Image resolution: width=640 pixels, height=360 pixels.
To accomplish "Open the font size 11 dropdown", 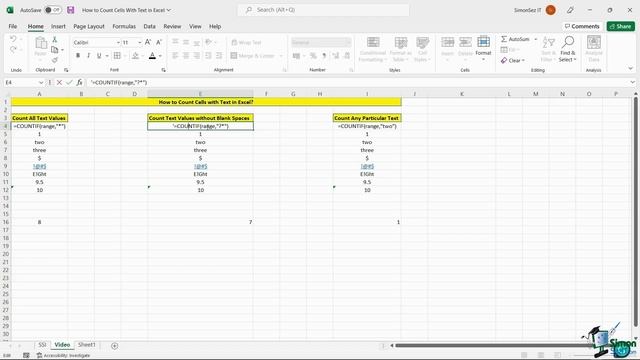I will click(x=140, y=42).
